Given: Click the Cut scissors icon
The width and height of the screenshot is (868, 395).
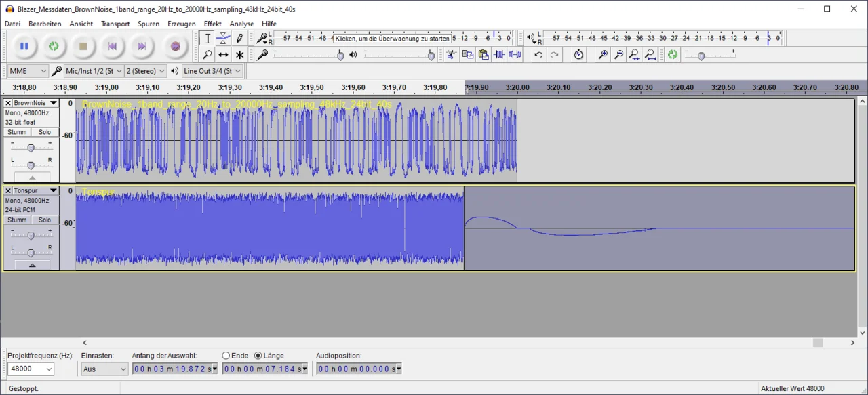Looking at the screenshot, I should point(450,55).
